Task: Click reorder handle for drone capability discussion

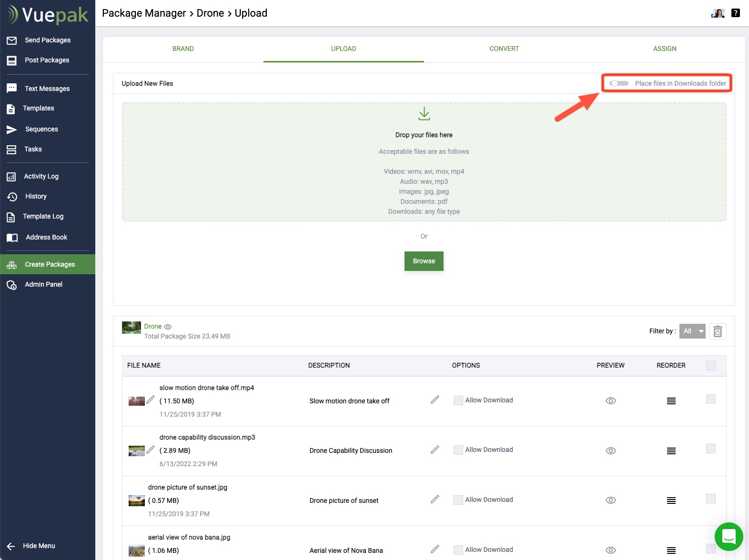Action: click(671, 451)
